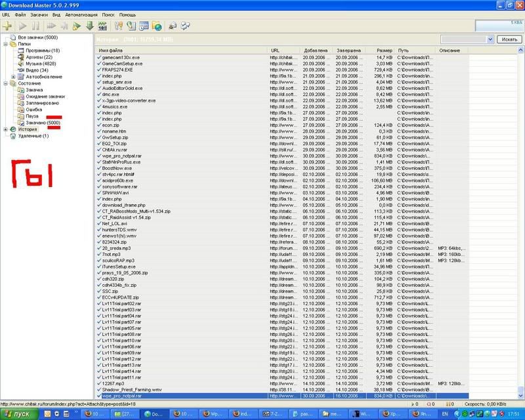The image size is (525, 420).
Task: Click the bug report toolbar icon
Action: pos(173,26)
